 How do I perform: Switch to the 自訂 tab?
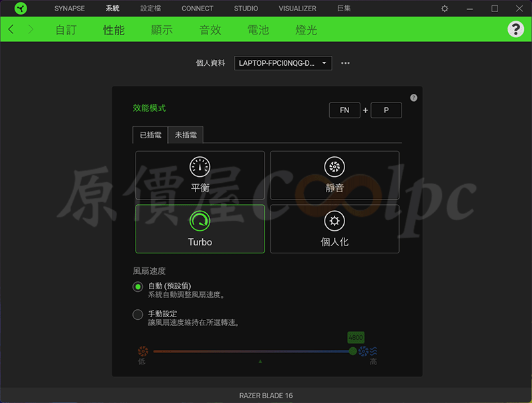click(66, 30)
